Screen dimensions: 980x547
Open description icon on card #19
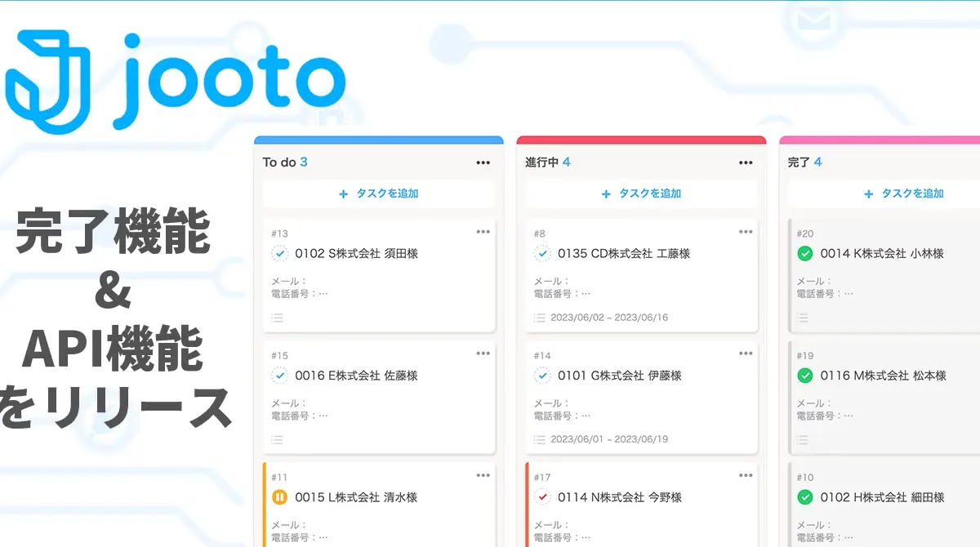[803, 439]
